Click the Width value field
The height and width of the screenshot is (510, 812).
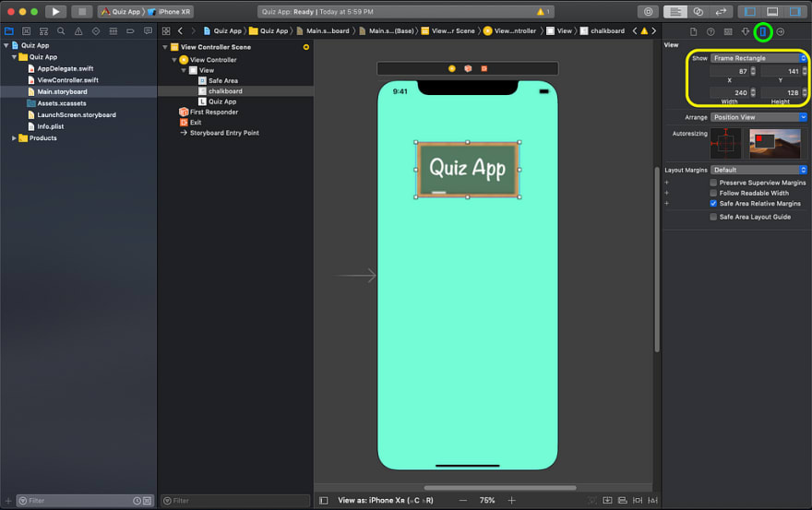[x=729, y=92]
